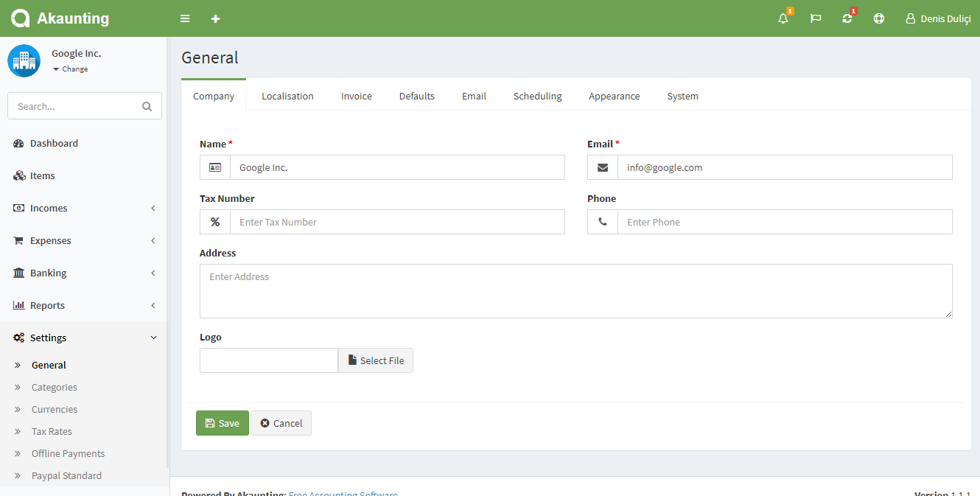This screenshot has height=496, width=980.
Task: Expand the Incomes menu chevron
Action: tap(153, 208)
